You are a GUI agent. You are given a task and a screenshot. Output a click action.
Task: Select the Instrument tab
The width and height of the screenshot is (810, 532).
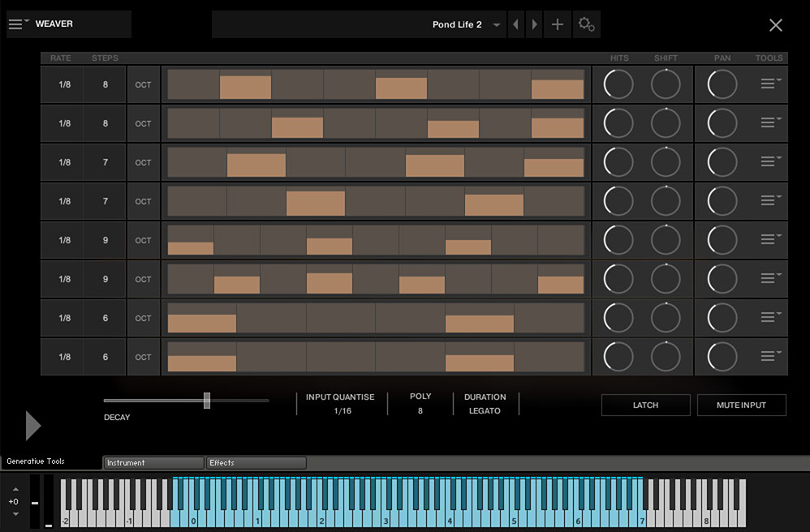[x=153, y=462]
